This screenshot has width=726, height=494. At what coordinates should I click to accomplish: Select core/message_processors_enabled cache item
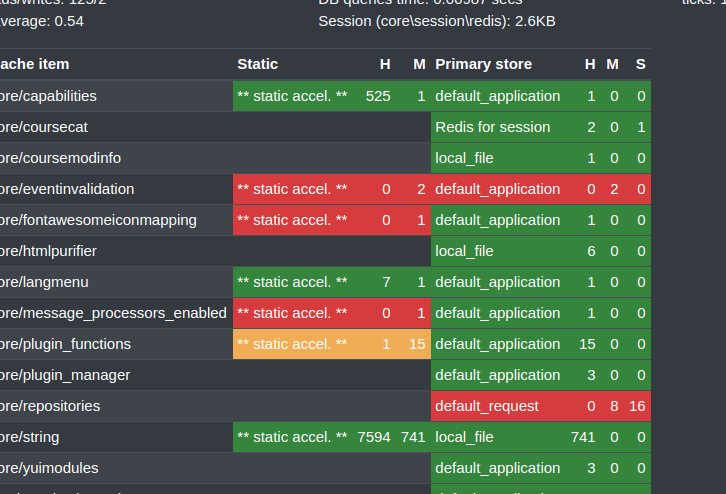click(113, 313)
